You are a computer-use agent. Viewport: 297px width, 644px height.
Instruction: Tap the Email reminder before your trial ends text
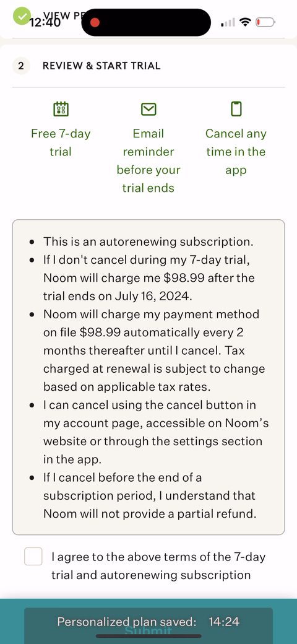pos(148,160)
